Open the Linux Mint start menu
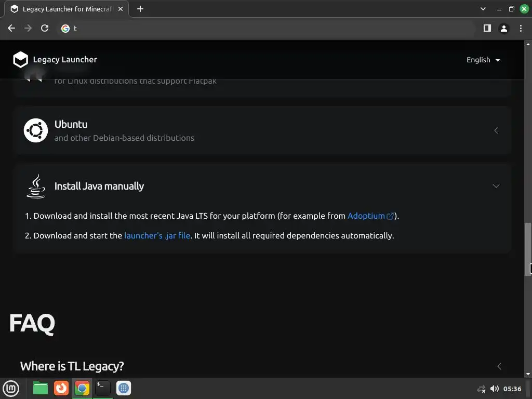The width and height of the screenshot is (532, 399). tap(11, 388)
